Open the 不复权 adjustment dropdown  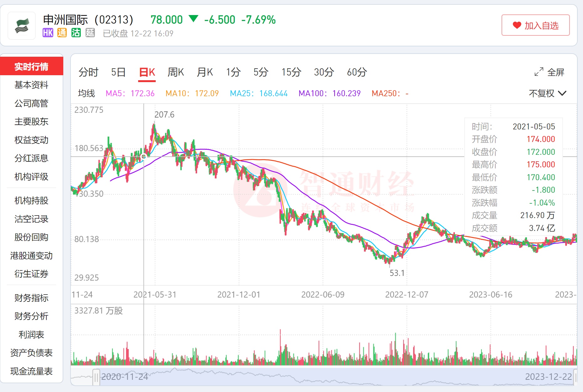coord(547,93)
